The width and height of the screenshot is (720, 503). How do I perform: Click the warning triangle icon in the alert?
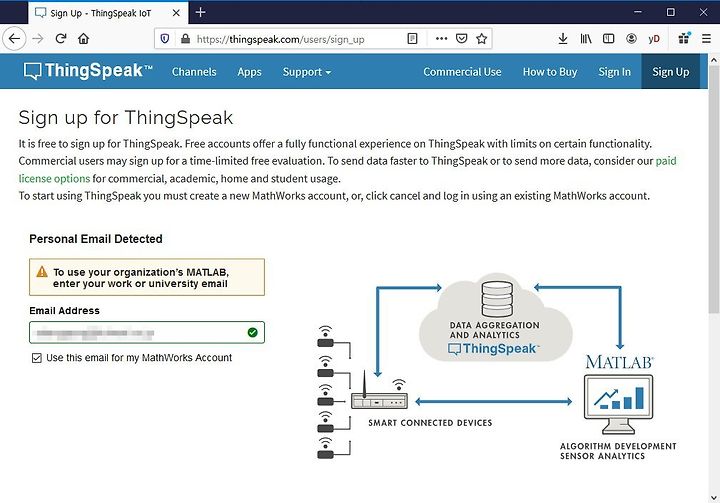[42, 272]
